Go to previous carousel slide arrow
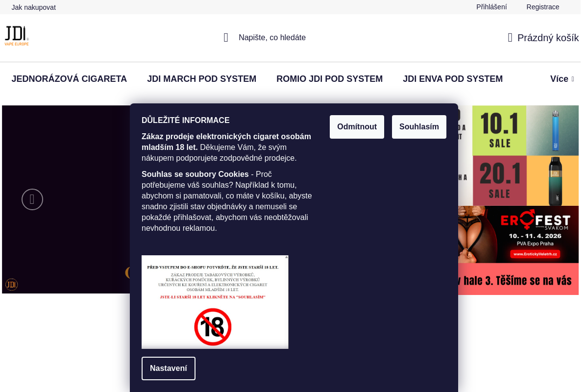This screenshot has height=392, width=588. (x=32, y=199)
